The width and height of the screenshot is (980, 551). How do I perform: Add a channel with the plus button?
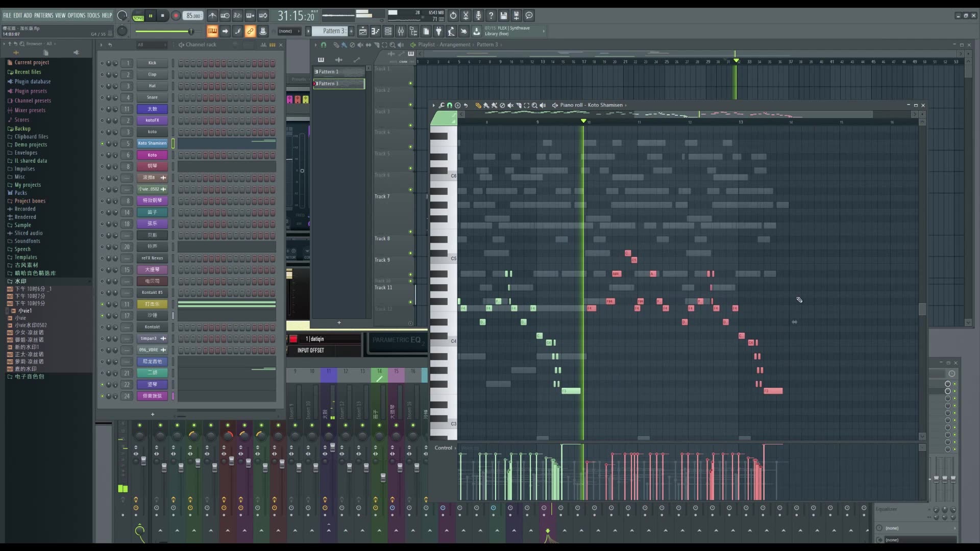point(152,414)
